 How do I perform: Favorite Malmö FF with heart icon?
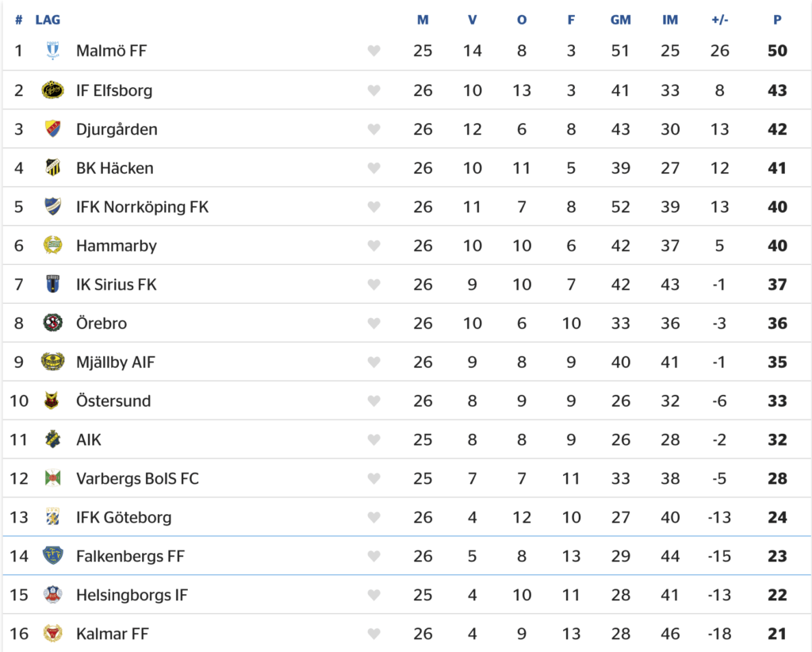(374, 51)
